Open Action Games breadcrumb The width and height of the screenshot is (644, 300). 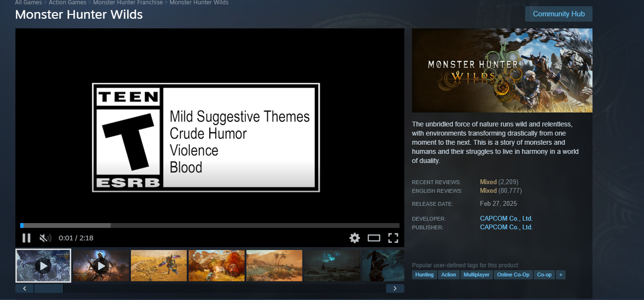(67, 2)
